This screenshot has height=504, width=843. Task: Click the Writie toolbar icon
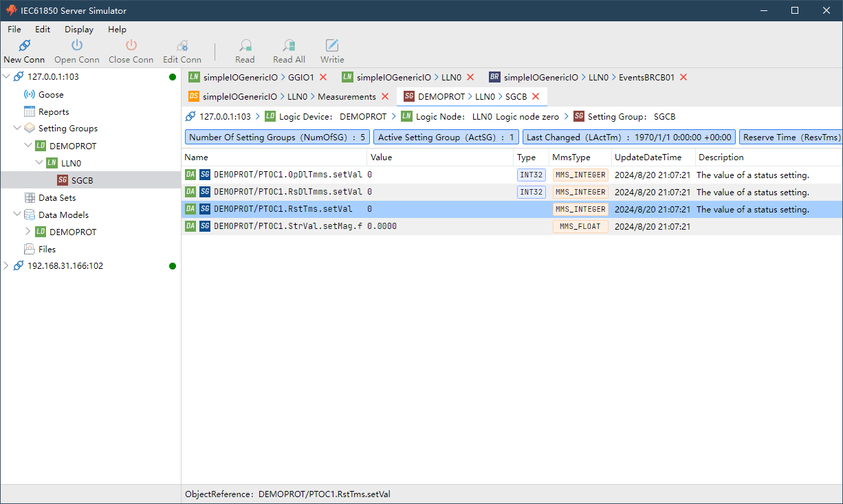pyautogui.click(x=332, y=45)
